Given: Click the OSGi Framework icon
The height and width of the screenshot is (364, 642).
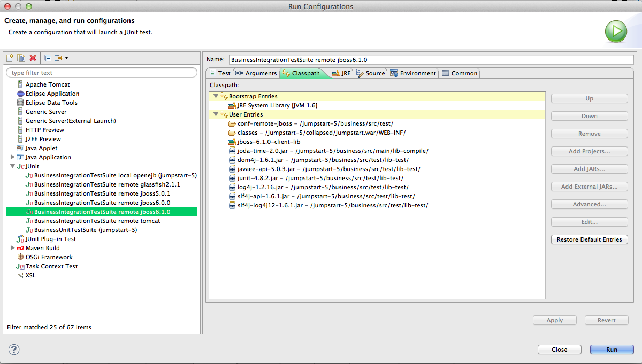Looking at the screenshot, I should pyautogui.click(x=21, y=257).
